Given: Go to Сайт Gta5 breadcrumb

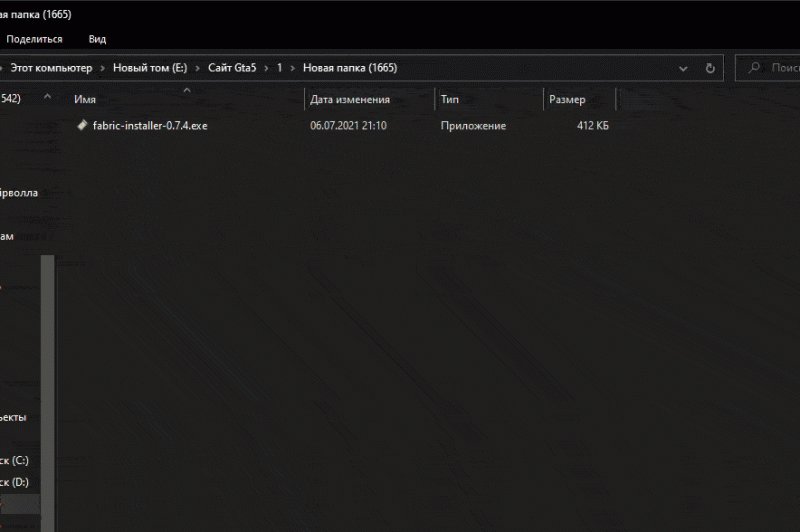Looking at the screenshot, I should [x=232, y=68].
